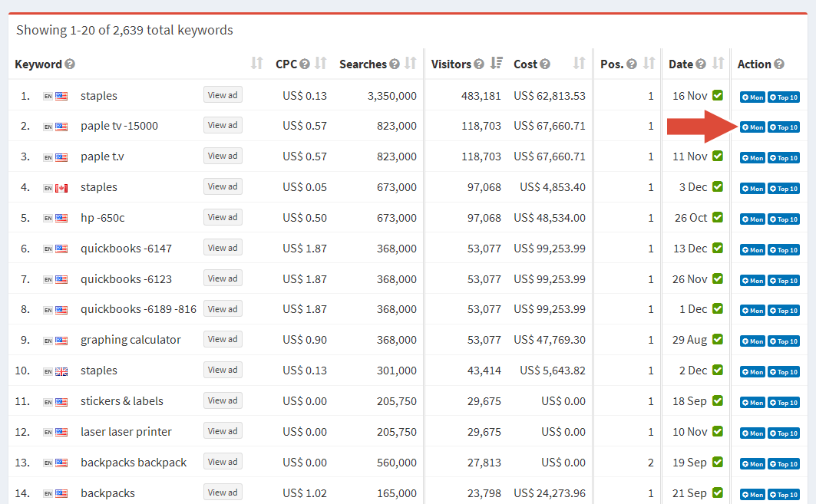Click the help icon next to Keyword header
The width and height of the screenshot is (816, 504).
[70, 64]
